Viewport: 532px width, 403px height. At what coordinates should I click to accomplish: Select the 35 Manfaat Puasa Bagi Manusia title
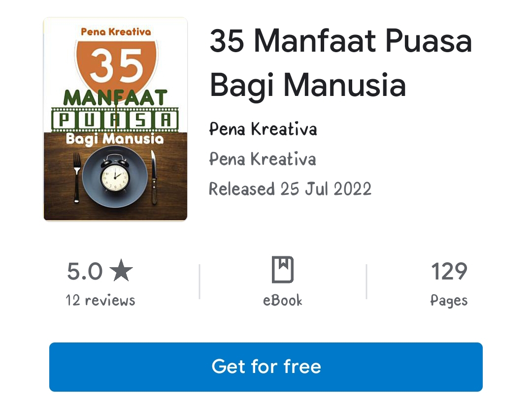[x=341, y=62]
